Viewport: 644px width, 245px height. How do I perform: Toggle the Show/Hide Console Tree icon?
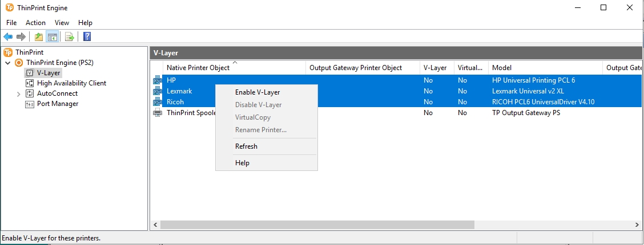[x=53, y=37]
